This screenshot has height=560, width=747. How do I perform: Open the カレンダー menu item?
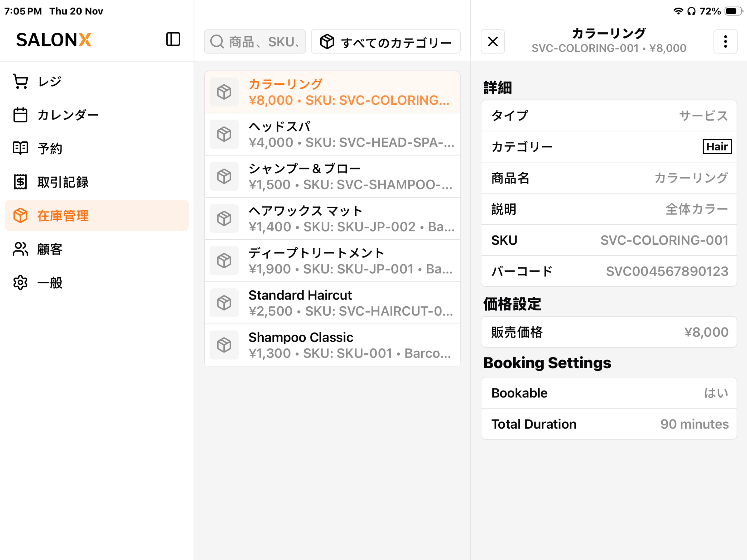[97, 115]
